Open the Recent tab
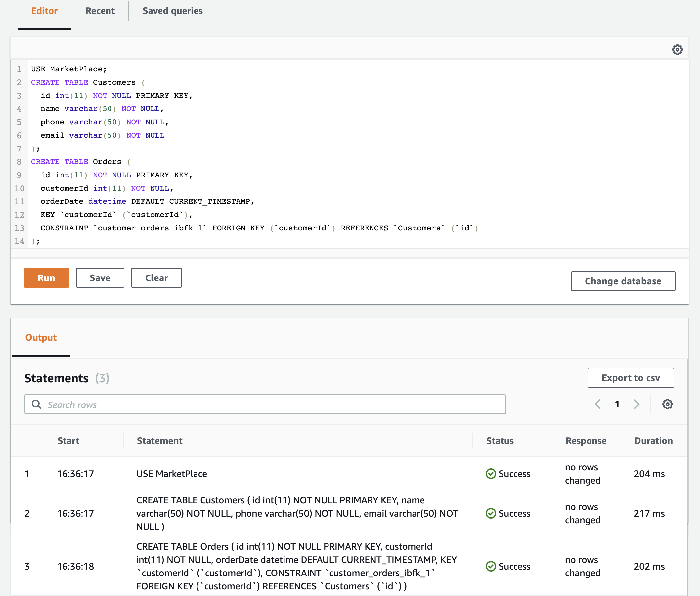 (x=100, y=11)
